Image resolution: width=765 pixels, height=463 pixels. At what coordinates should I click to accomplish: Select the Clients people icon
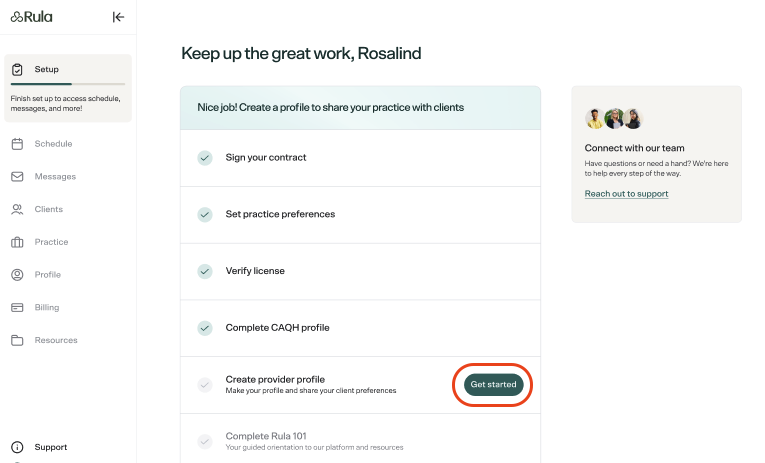click(x=17, y=209)
